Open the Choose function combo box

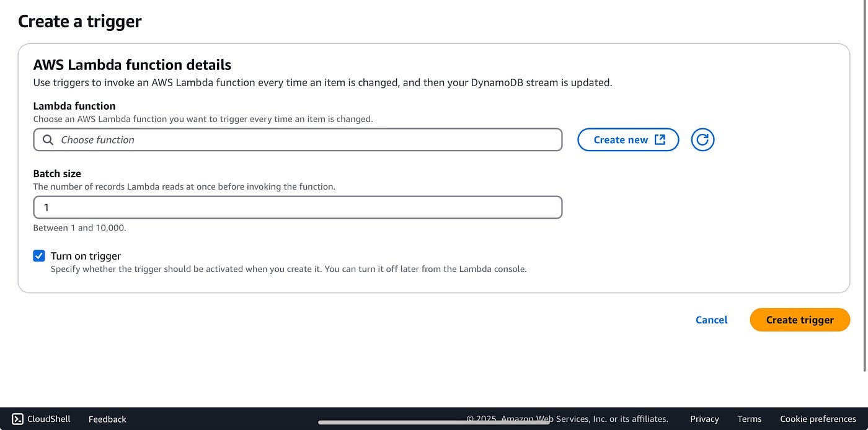coord(298,139)
